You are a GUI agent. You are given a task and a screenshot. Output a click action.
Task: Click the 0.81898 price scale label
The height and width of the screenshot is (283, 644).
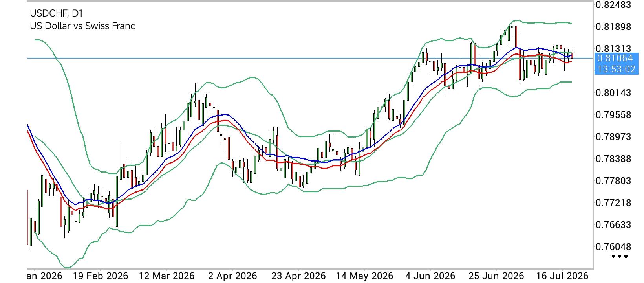click(x=613, y=27)
